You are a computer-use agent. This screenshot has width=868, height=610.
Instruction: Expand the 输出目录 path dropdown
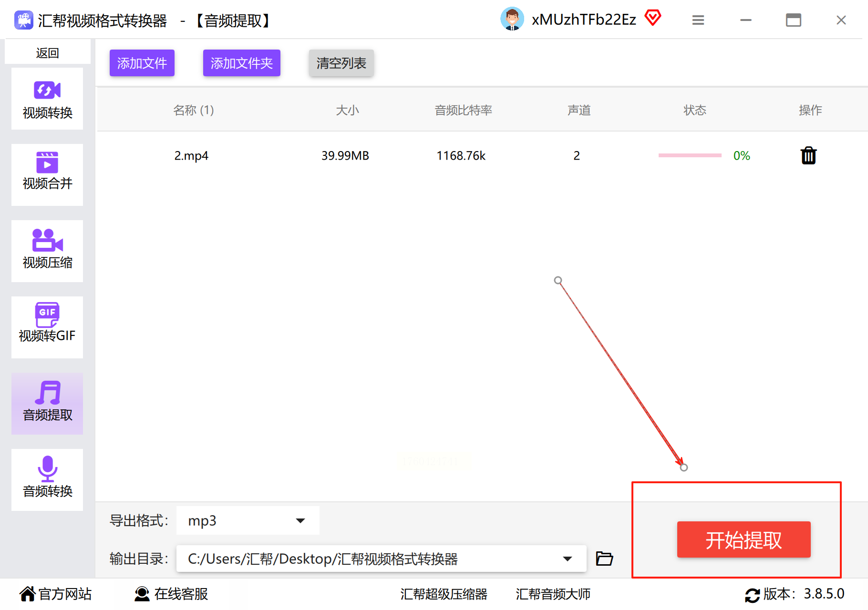[x=382, y=559]
